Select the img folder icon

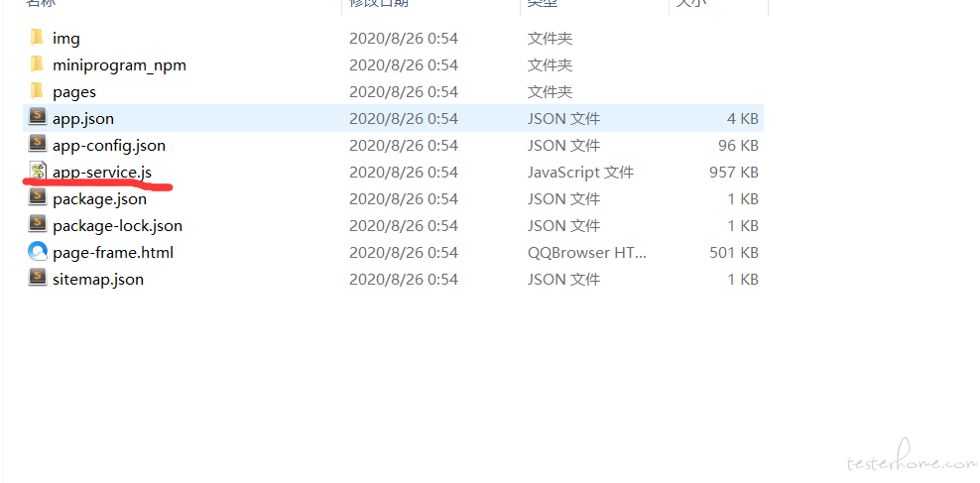38,38
